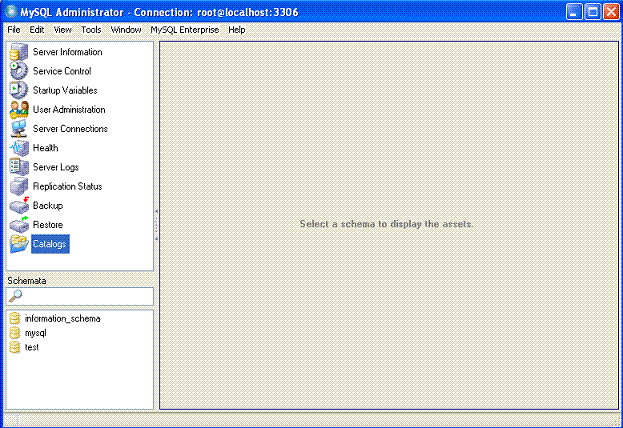The height and width of the screenshot is (428, 623).
Task: Click the Replication Status icon
Action: (x=19, y=186)
